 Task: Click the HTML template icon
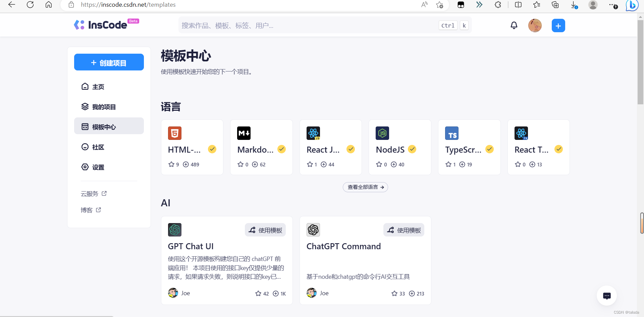pyautogui.click(x=174, y=133)
